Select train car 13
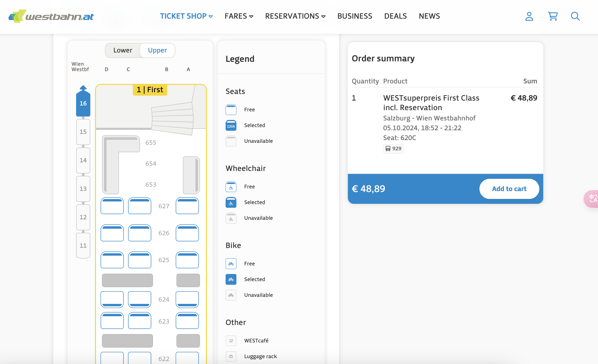 coord(83,189)
